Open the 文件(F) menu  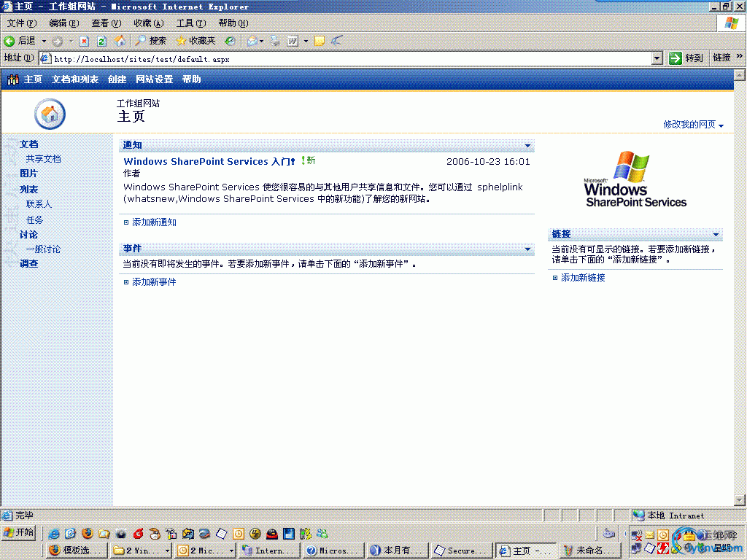pyautogui.click(x=21, y=23)
